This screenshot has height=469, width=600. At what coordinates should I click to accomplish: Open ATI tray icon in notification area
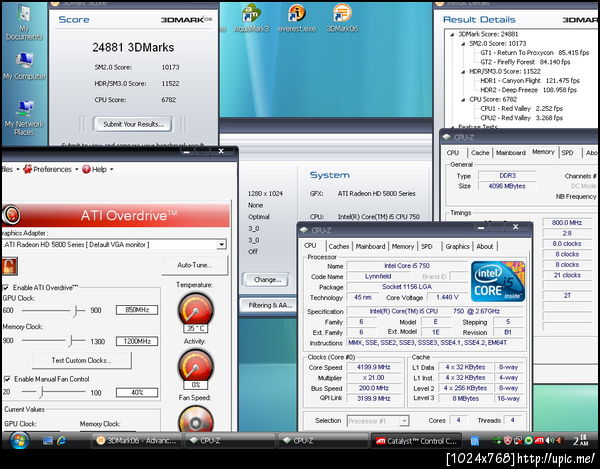click(x=539, y=441)
